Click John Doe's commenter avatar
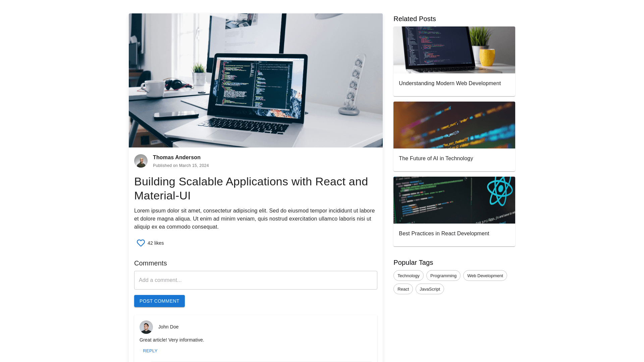The height and width of the screenshot is (362, 644). 146,327
